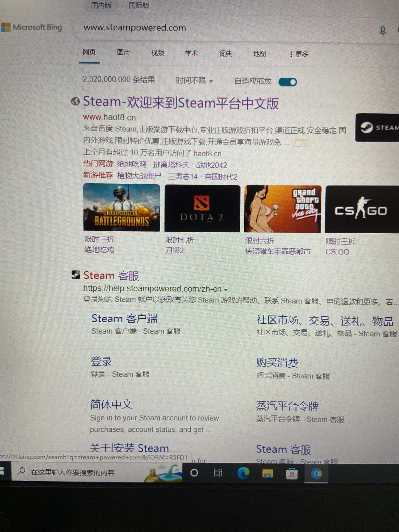Open the 关于|安装 Steam sitelink
Viewport: 399px width, 532px height.
click(x=129, y=447)
